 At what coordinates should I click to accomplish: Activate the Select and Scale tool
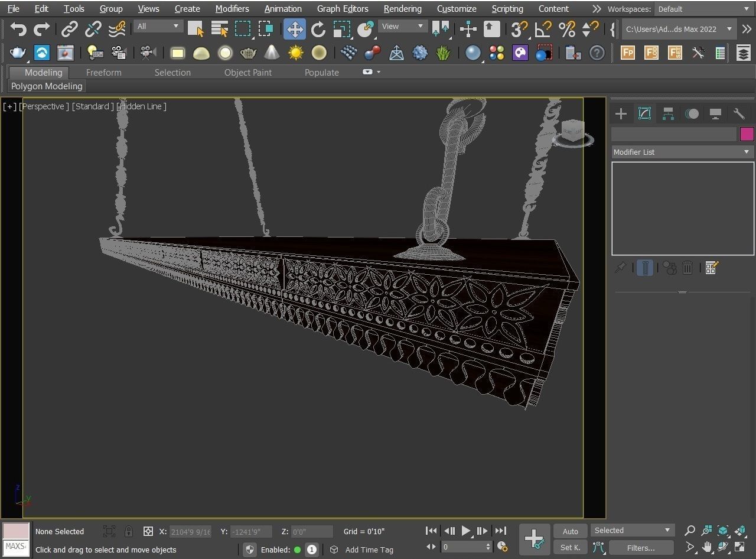point(342,29)
